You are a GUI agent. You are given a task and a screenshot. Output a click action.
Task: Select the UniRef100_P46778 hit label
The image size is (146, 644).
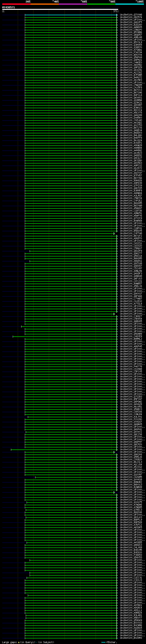[x=131, y=366]
